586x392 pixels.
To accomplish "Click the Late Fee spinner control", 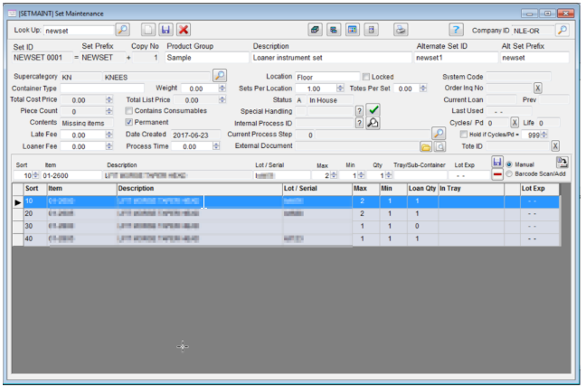I will pos(114,135).
